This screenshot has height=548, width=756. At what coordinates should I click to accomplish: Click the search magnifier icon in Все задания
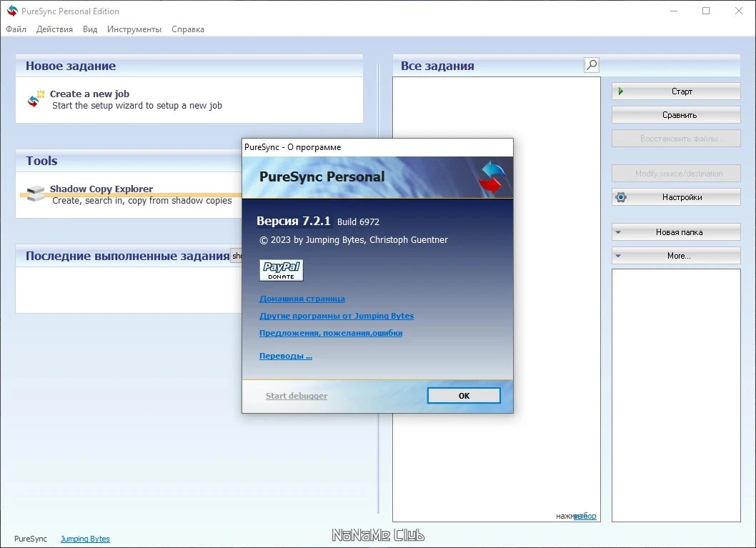(592, 64)
